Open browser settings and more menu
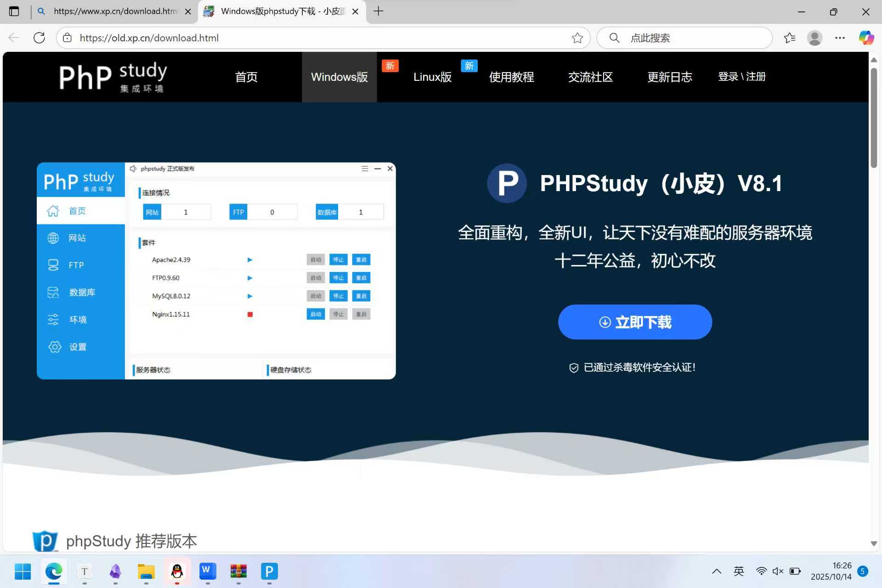882x588 pixels. click(840, 38)
